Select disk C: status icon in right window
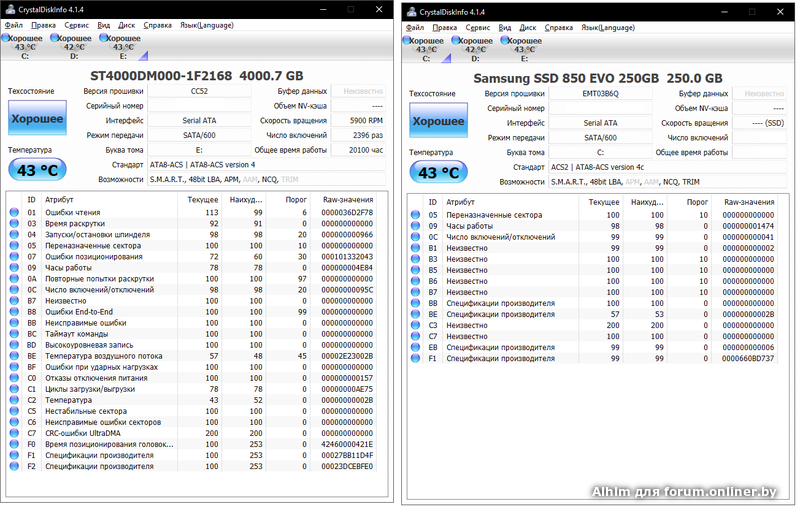 (424, 49)
